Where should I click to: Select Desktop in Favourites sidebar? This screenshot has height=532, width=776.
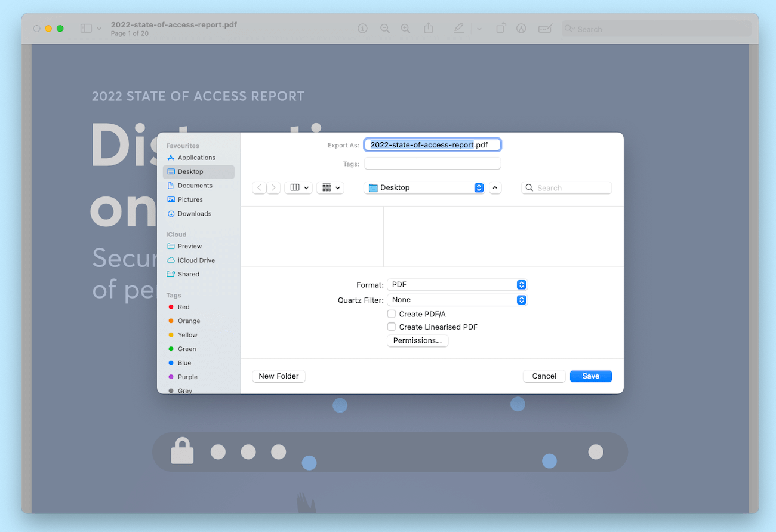[198, 171]
